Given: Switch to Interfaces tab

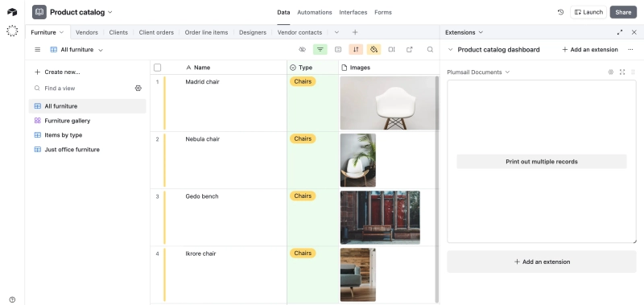Looking at the screenshot, I should tap(353, 12).
